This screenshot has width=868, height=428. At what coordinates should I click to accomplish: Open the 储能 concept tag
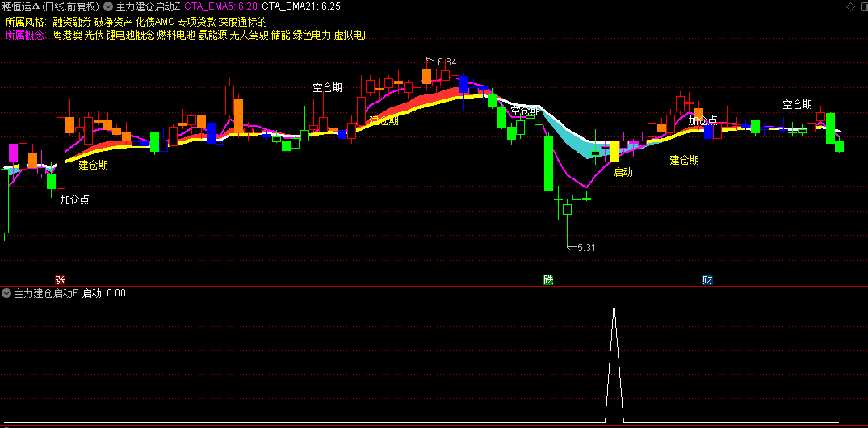(x=281, y=36)
